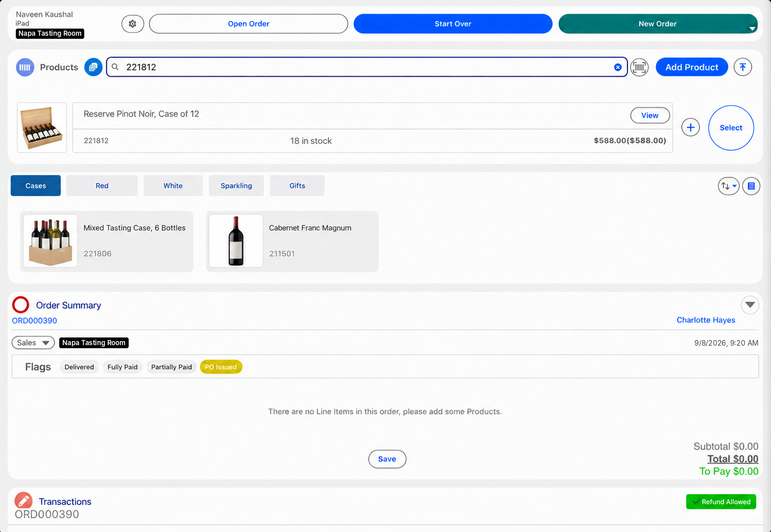Image resolution: width=771 pixels, height=532 pixels.
Task: Click the Start Over button
Action: coord(453,23)
